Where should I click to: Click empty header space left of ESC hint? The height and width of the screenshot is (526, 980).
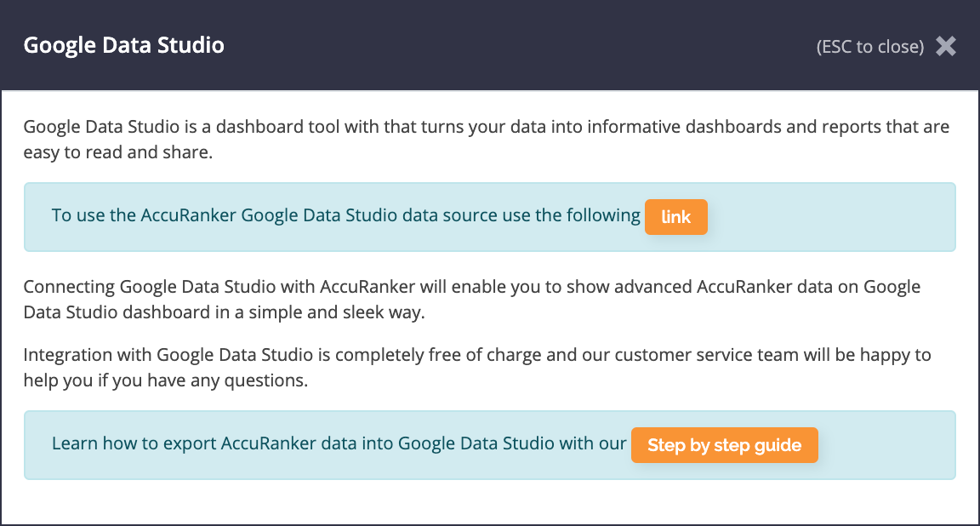510,46
